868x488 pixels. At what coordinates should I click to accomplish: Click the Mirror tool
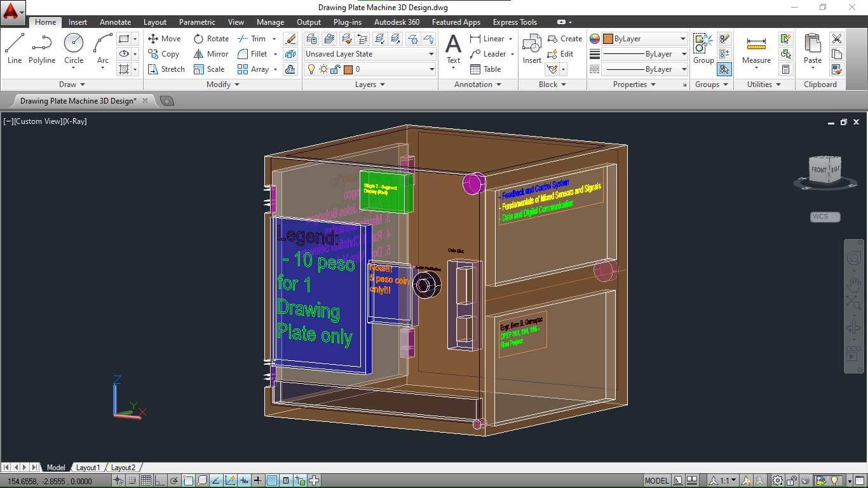211,54
